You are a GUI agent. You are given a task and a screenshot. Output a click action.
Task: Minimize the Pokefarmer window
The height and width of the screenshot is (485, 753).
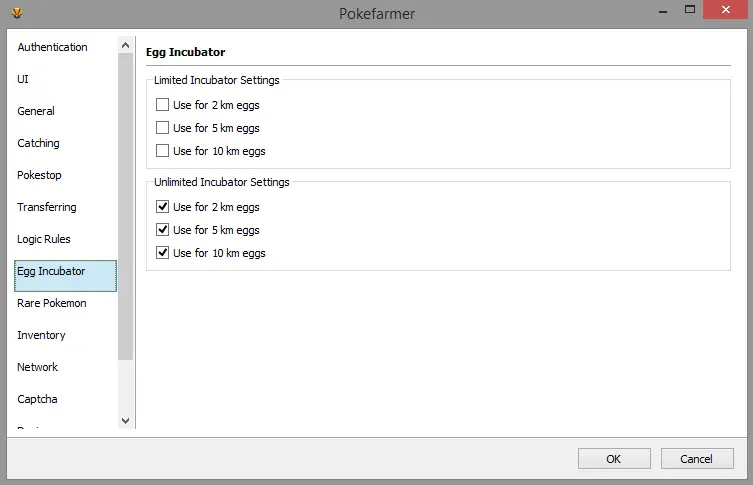tap(663, 11)
